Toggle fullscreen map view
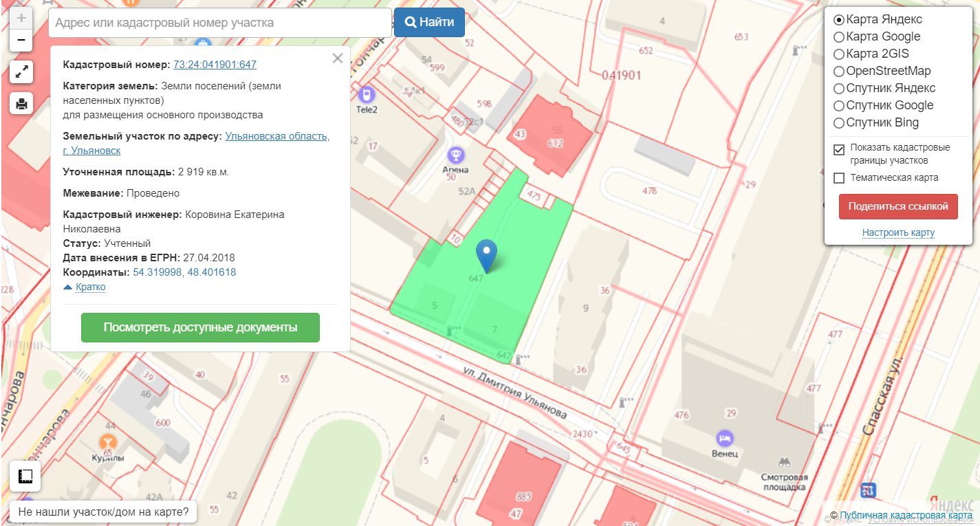Image resolution: width=980 pixels, height=526 pixels. pos(21,72)
